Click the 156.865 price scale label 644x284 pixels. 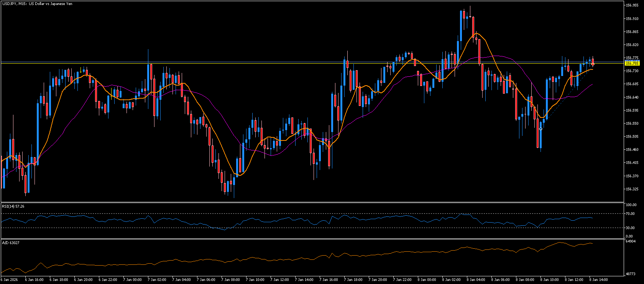[x=632, y=32]
